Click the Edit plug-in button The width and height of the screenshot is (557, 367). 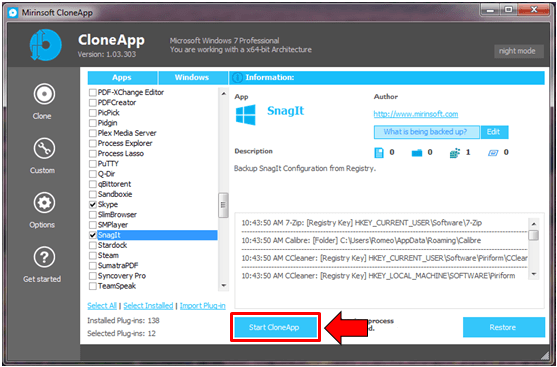tap(494, 132)
